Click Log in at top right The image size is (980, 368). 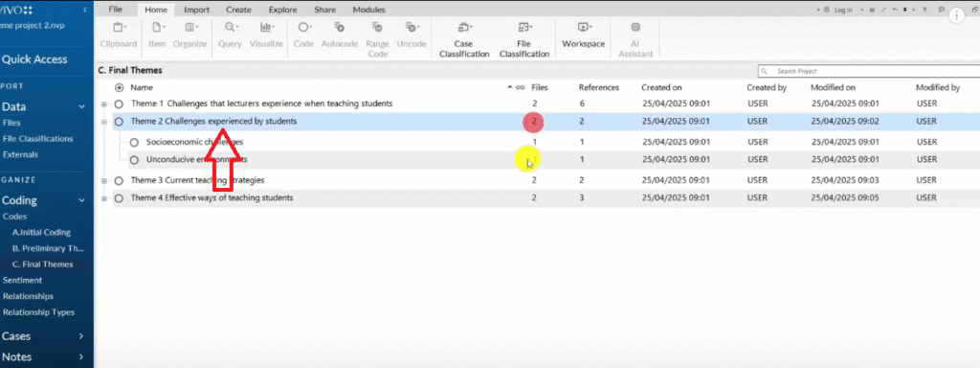tap(842, 10)
